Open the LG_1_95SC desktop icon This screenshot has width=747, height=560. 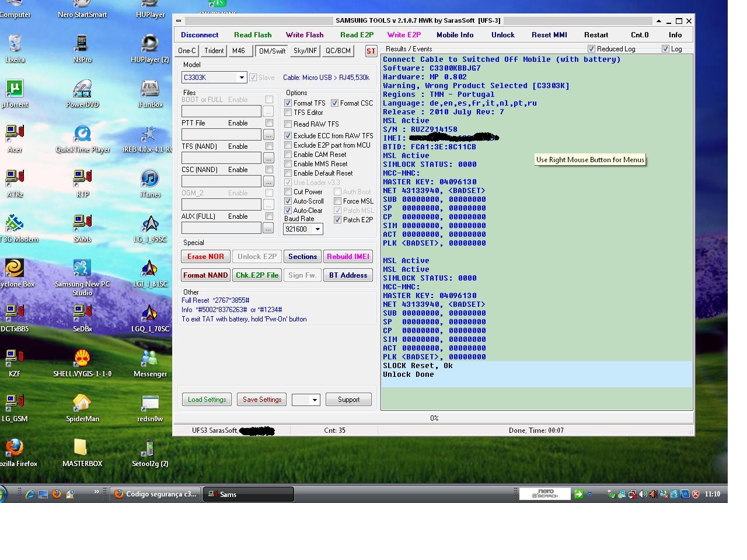[150, 228]
